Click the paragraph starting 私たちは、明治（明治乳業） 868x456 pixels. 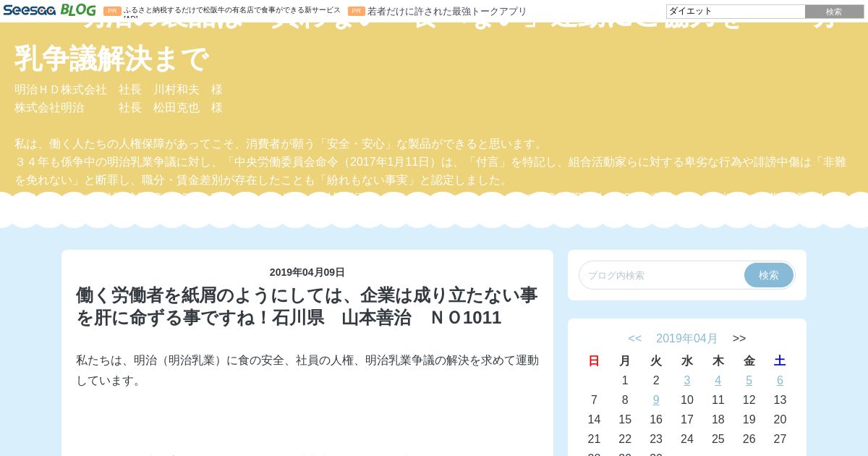point(307,370)
